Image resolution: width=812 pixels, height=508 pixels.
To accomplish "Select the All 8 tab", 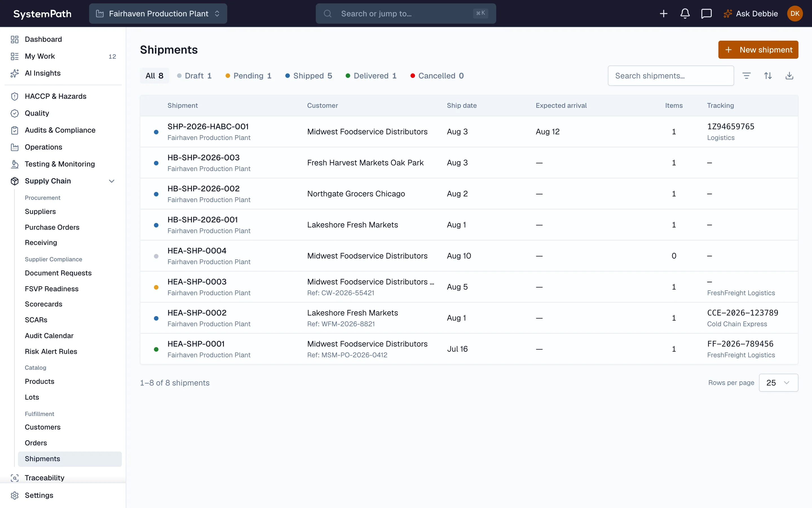I will [154, 76].
